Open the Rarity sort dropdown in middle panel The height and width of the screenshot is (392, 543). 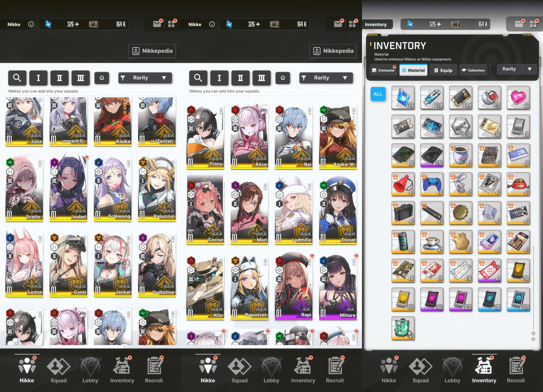click(326, 78)
